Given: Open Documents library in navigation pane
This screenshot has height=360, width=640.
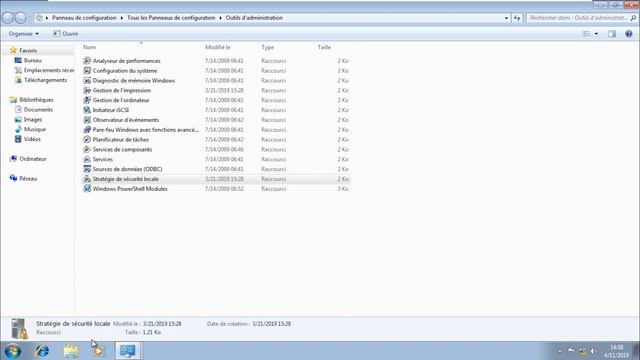Looking at the screenshot, I should point(38,109).
